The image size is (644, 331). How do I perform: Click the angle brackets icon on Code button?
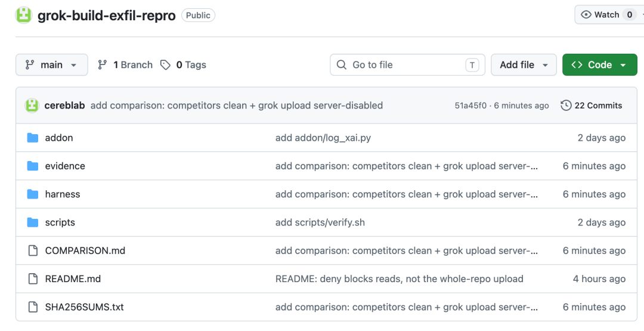click(x=577, y=65)
